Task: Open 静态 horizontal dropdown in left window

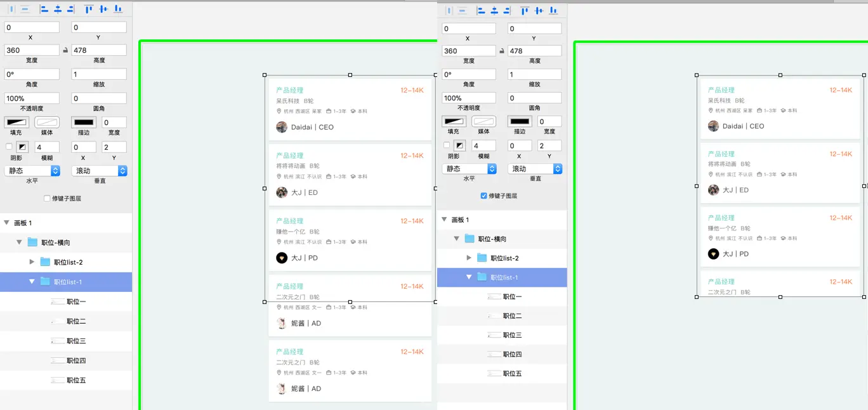Action: [32, 171]
